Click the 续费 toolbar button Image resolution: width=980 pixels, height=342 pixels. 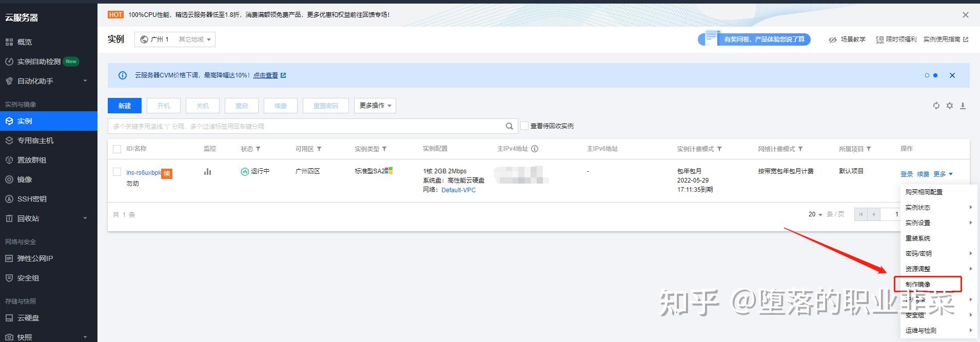tap(281, 106)
